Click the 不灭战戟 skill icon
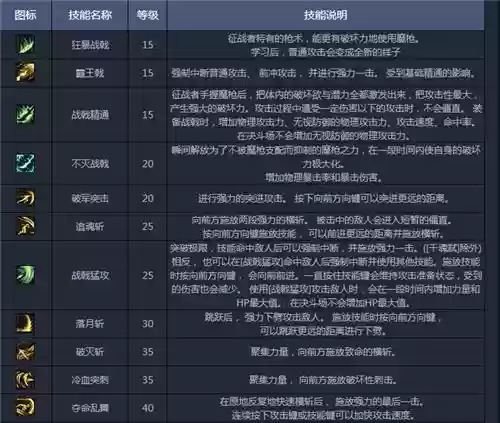This screenshot has width=500, height=423. coord(26,163)
